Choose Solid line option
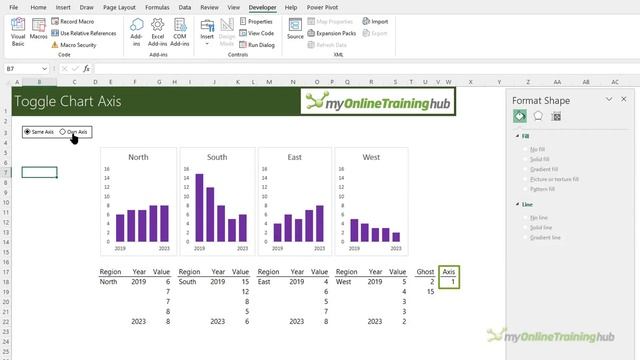The height and width of the screenshot is (360, 640). coord(538,227)
